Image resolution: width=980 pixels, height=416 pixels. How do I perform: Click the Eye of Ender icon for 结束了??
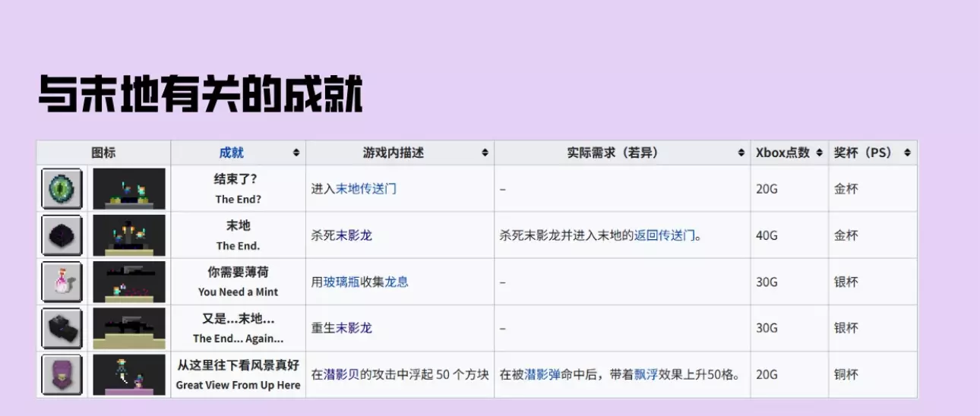pos(62,189)
